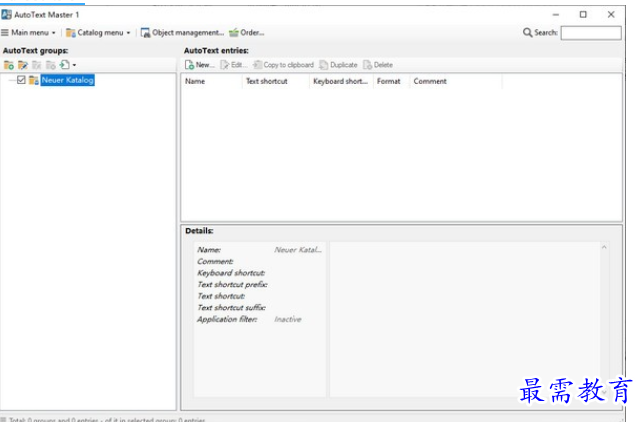The width and height of the screenshot is (641, 422).
Task: Open the Main menu dropdown
Action: 28,33
